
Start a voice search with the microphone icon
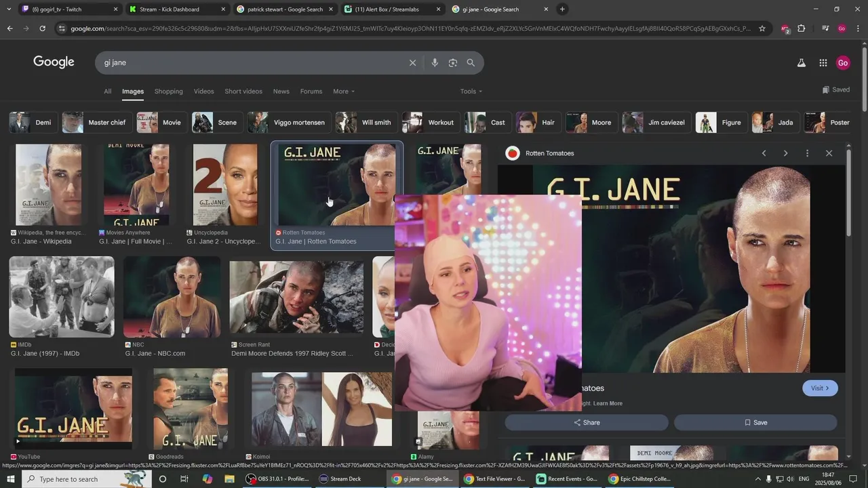point(435,62)
